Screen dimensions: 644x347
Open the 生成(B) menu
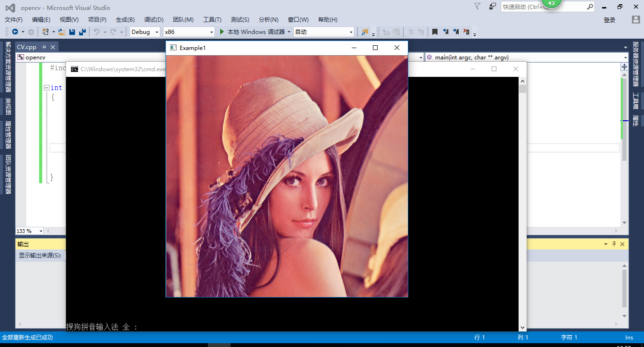(x=125, y=19)
